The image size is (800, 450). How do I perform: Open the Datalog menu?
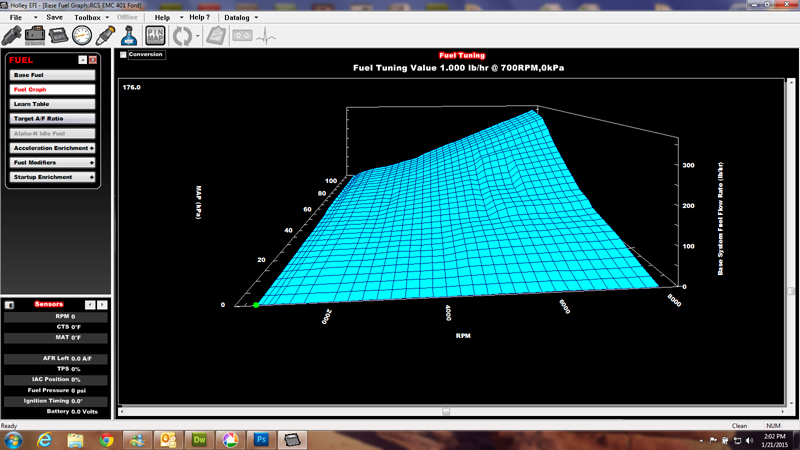coord(237,18)
